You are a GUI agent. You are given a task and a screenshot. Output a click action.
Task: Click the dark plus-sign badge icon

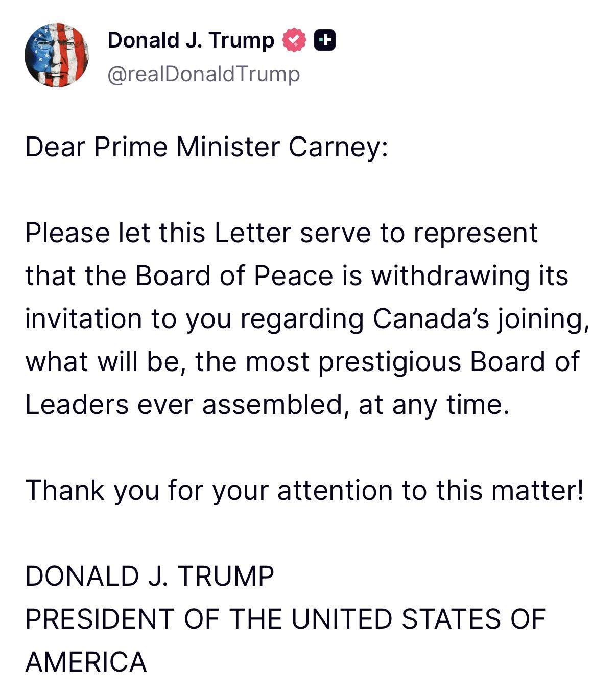pos(325,40)
